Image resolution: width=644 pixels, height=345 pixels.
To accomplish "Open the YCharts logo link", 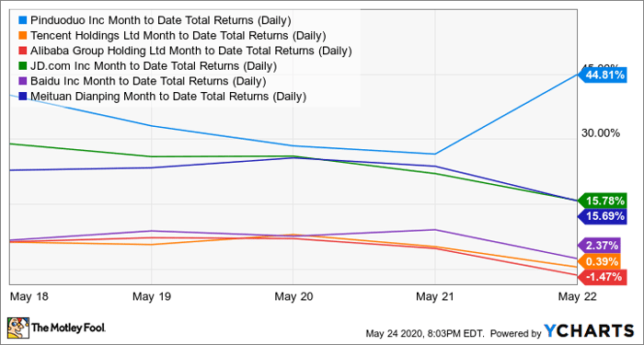I will [x=590, y=330].
